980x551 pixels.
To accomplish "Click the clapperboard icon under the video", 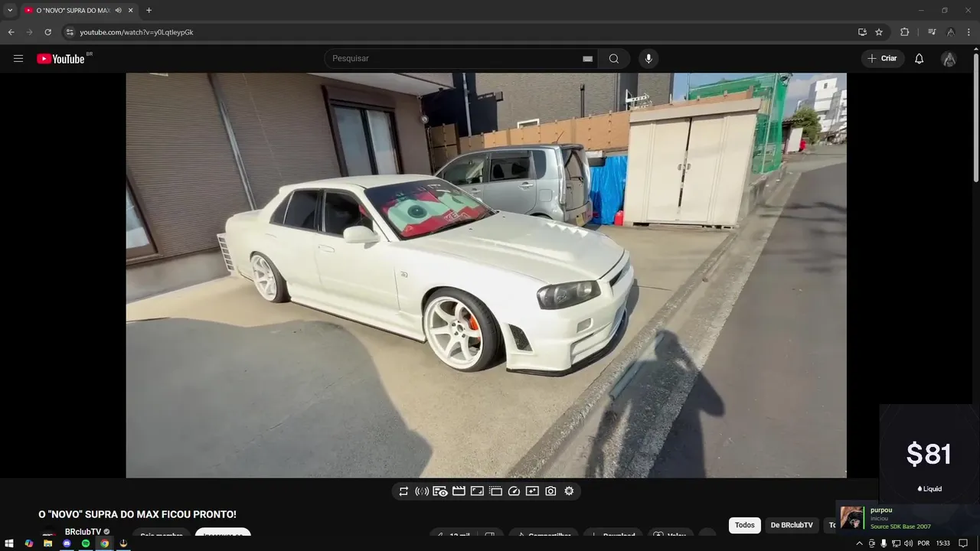I will pos(459,491).
